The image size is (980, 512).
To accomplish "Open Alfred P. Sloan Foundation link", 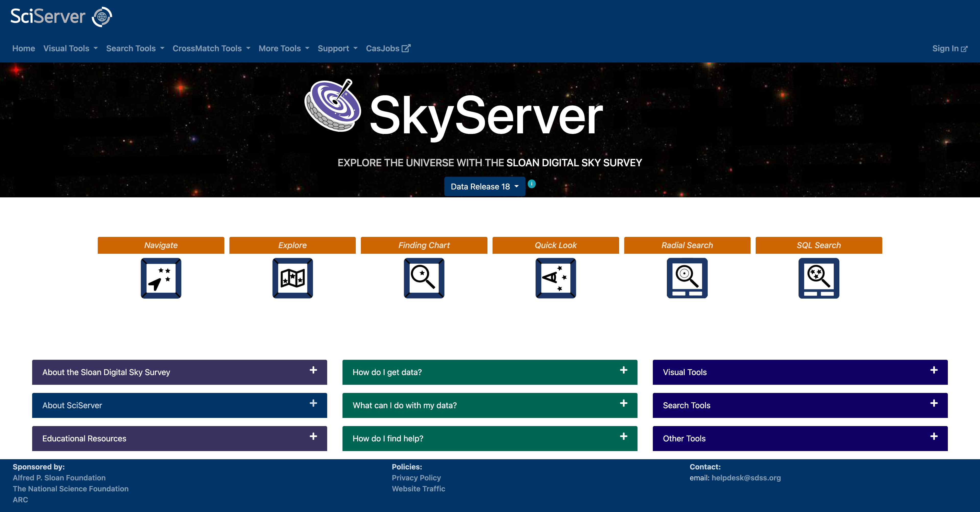I will (x=59, y=478).
